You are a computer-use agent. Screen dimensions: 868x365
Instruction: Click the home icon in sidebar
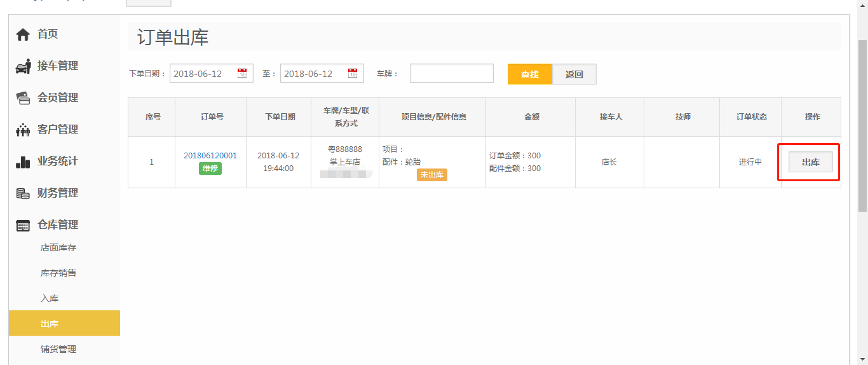click(x=23, y=34)
